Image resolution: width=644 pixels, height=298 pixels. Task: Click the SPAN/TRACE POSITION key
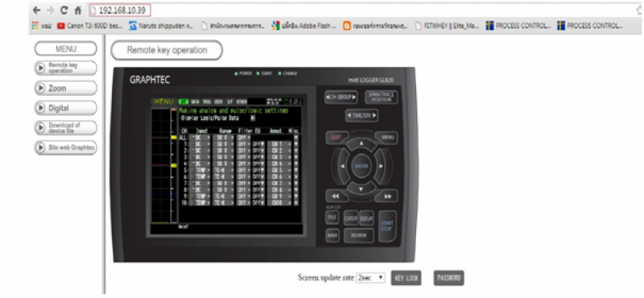pyautogui.click(x=381, y=97)
